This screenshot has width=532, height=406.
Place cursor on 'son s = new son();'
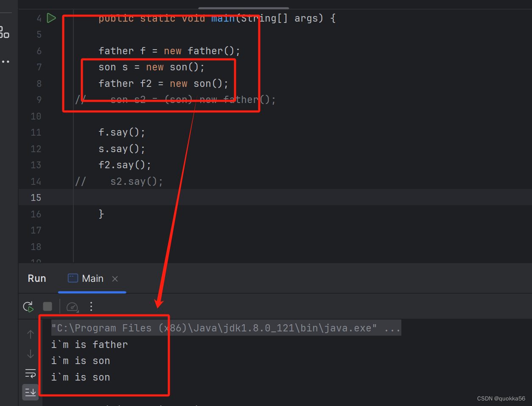(x=151, y=67)
